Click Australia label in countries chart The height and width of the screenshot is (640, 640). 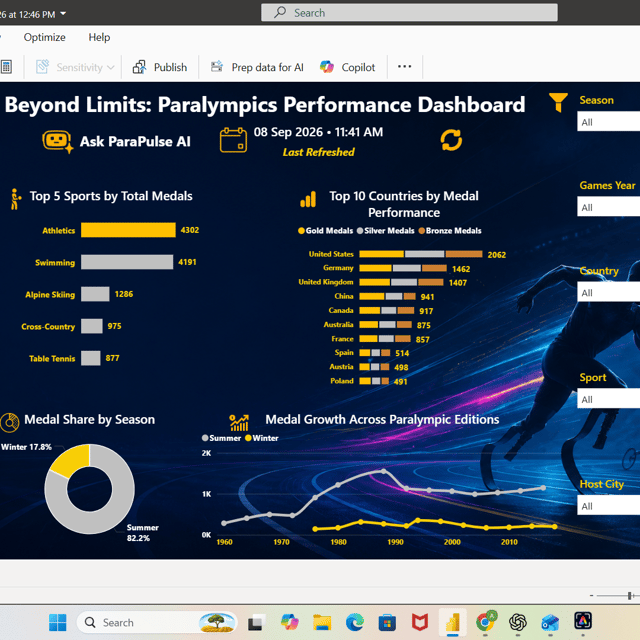[338, 324]
